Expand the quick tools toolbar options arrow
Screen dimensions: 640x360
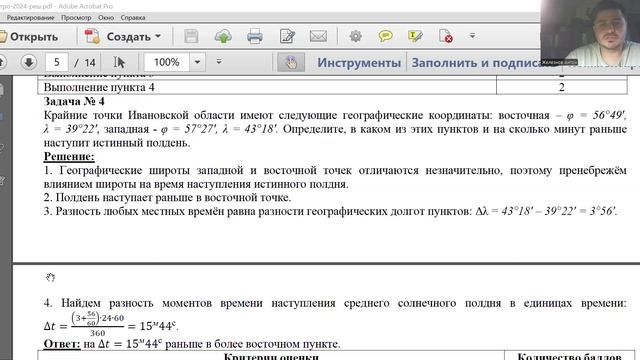[x=472, y=36]
